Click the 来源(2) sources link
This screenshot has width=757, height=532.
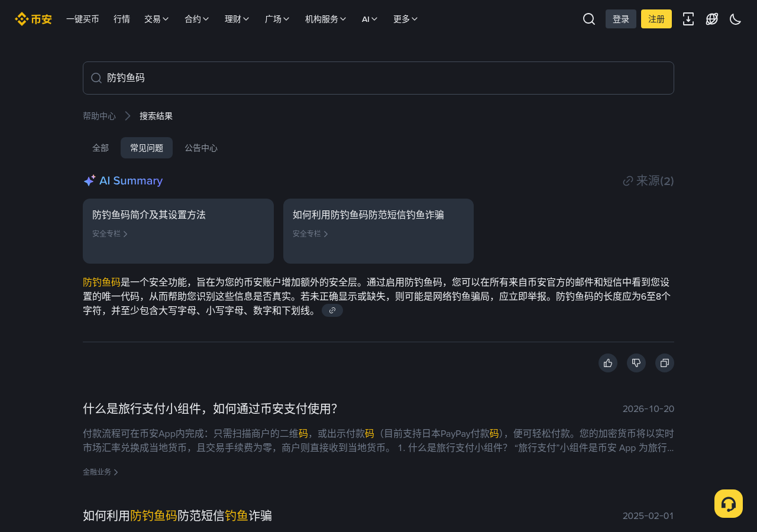(649, 181)
